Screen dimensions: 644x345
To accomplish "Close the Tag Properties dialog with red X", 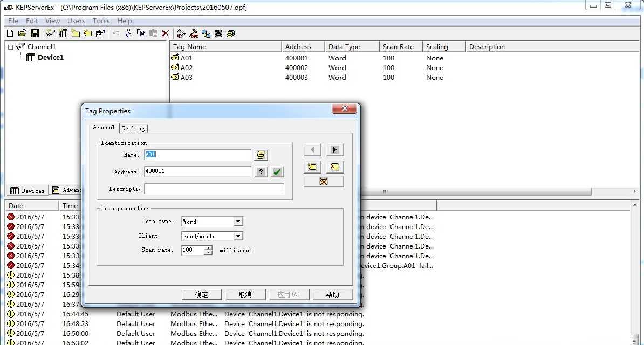I will [x=344, y=108].
